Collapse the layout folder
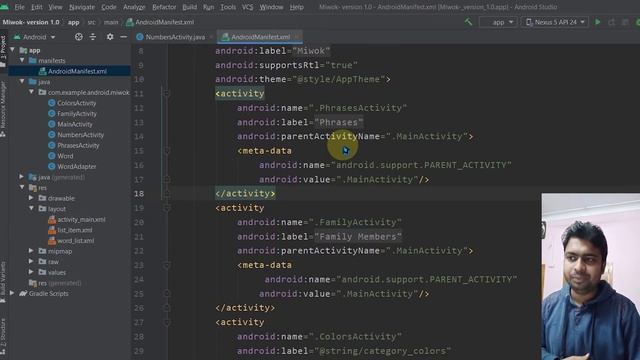The height and width of the screenshot is (360, 640). tap(31, 209)
